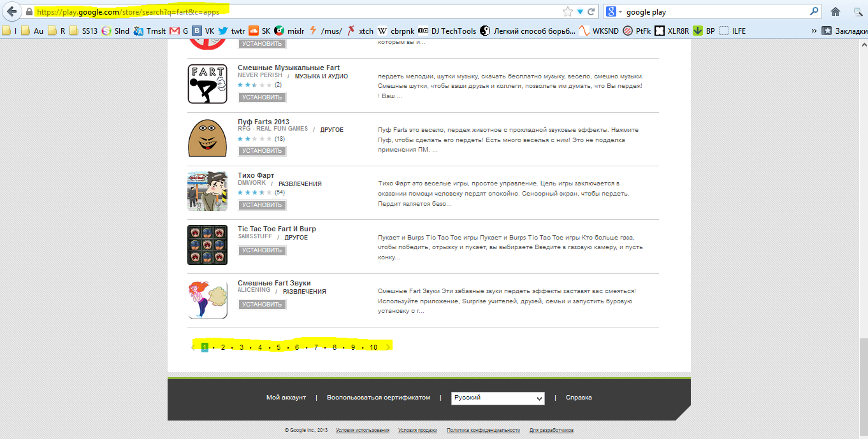This screenshot has height=439, width=868.
Task: Open the xtch bookmark
Action: point(360,31)
